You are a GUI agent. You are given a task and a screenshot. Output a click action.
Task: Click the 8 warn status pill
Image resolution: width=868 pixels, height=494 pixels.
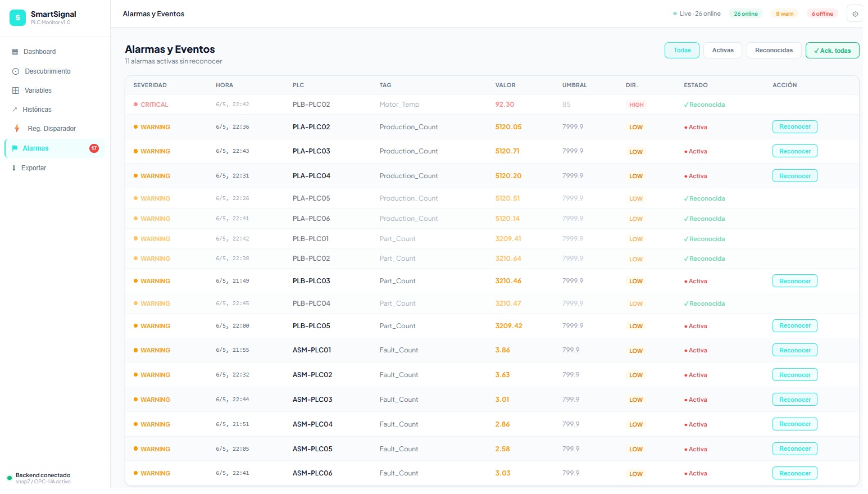click(x=785, y=14)
